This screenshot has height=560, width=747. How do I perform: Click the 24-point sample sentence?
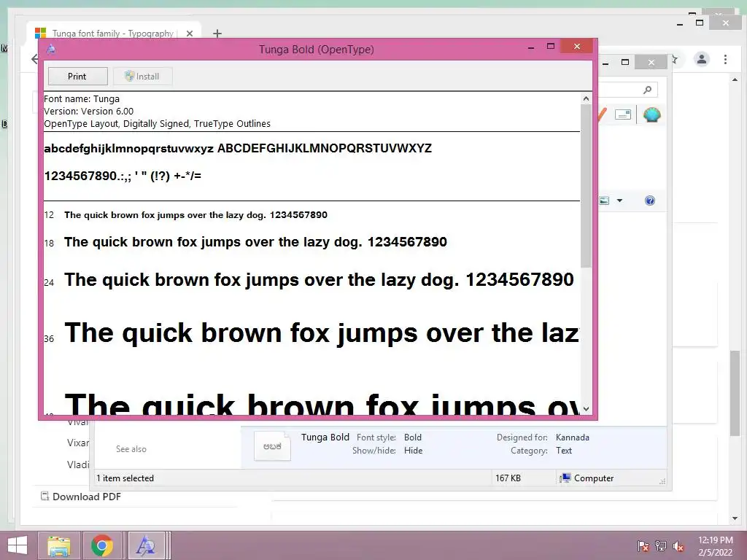pyautogui.click(x=319, y=280)
